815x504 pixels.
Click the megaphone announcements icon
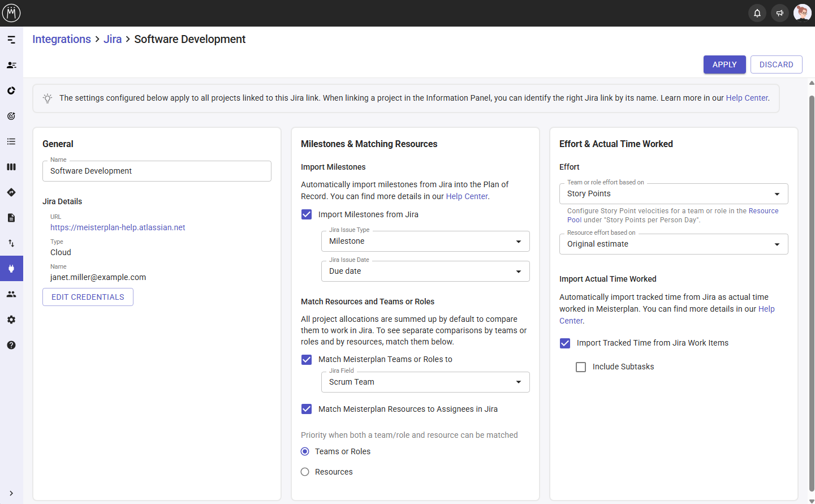pos(779,12)
